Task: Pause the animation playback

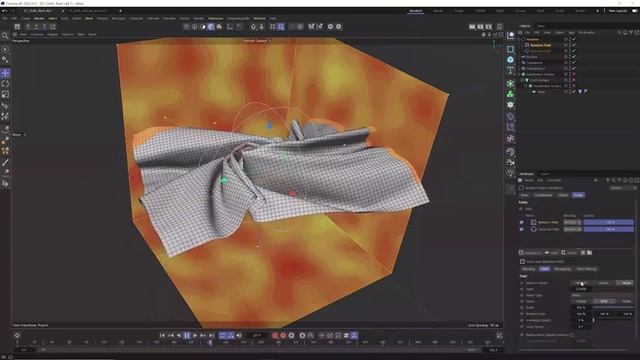Action: pyautogui.click(x=187, y=336)
